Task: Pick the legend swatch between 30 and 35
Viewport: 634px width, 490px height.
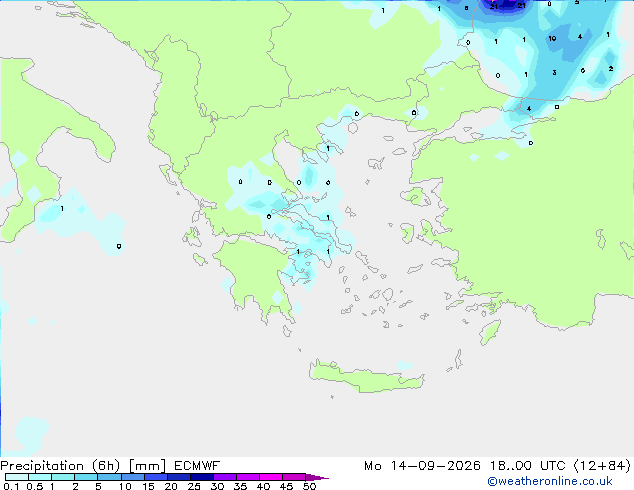Action: 225,477
